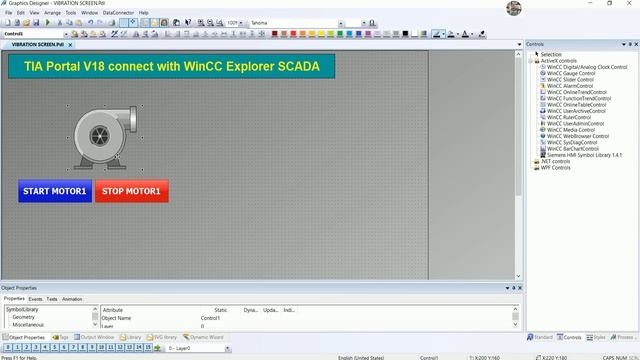This screenshot has height=360, width=640.
Task: Select WinCC Slider Control item
Action: click(570, 80)
